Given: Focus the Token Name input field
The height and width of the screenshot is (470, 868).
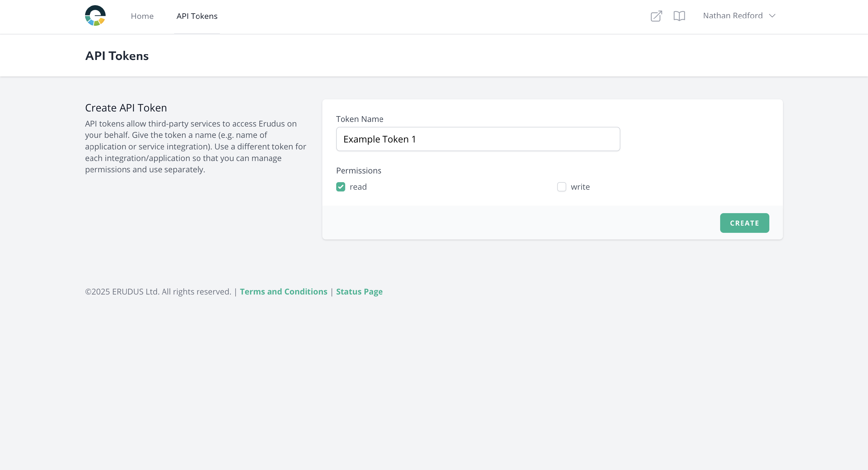Looking at the screenshot, I should [x=477, y=139].
